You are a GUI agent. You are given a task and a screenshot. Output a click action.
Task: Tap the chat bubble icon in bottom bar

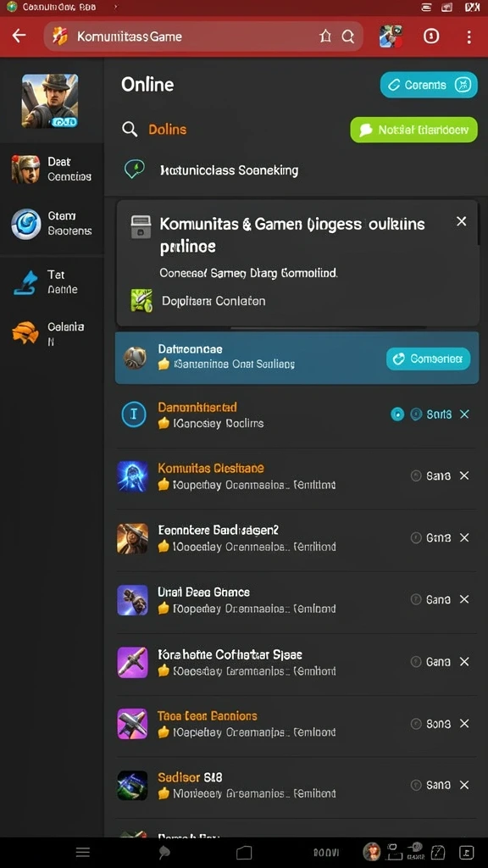click(164, 853)
